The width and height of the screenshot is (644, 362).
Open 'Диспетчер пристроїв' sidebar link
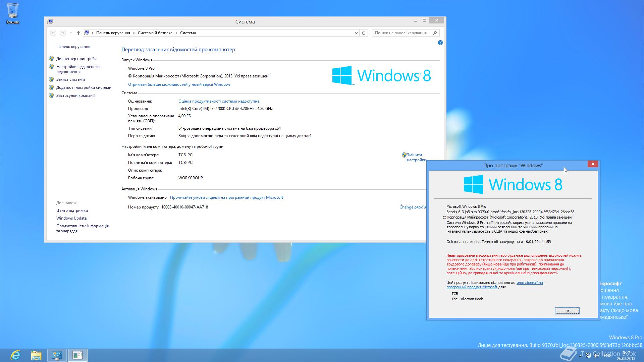(76, 59)
